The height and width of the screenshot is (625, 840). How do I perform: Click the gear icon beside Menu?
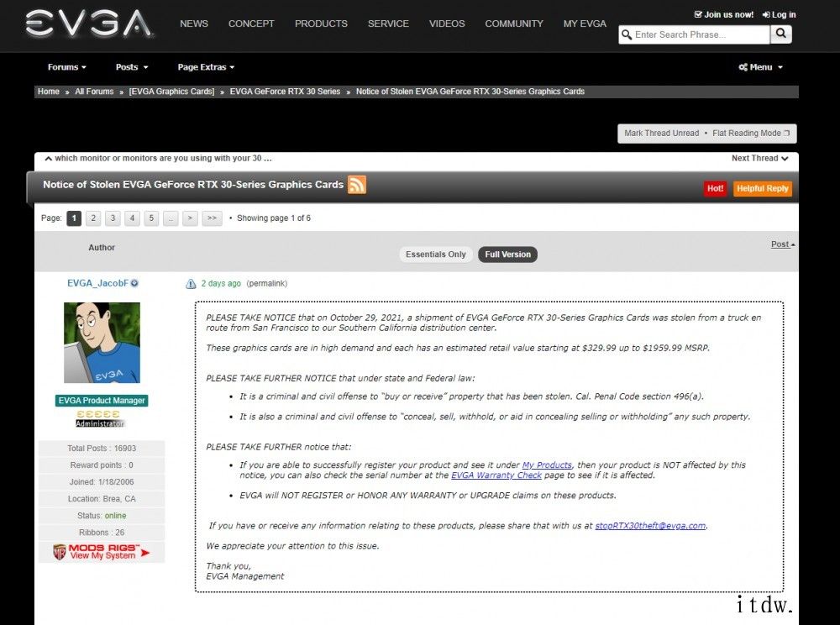tap(743, 67)
